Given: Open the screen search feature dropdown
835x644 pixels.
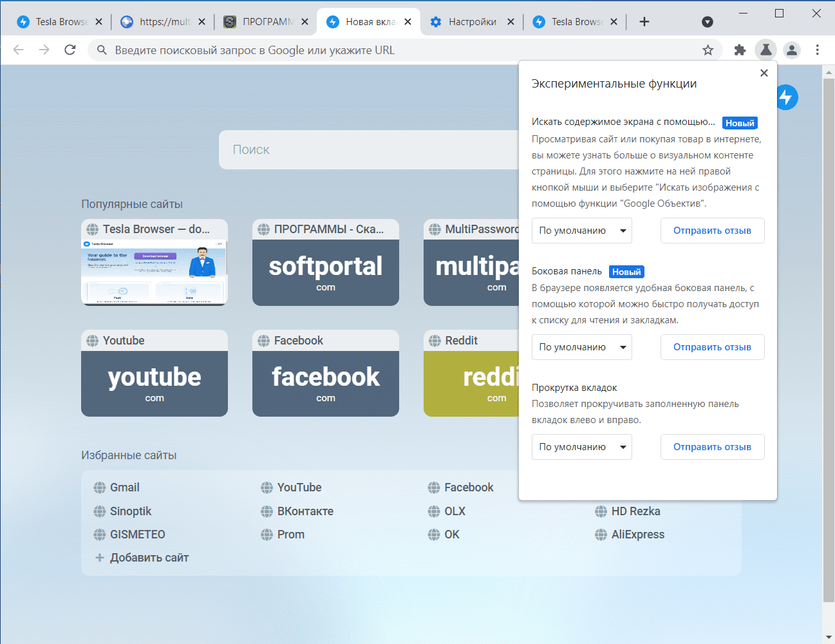Looking at the screenshot, I should point(581,231).
